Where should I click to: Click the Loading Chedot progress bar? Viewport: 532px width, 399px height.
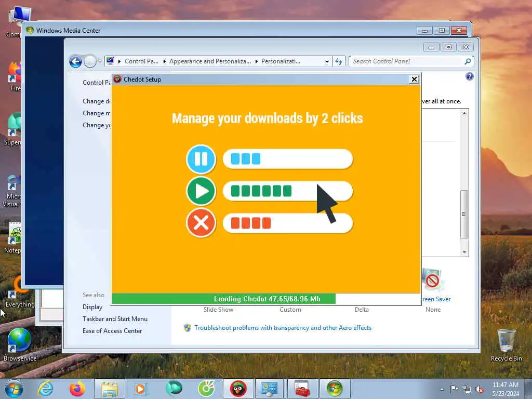pos(266,299)
